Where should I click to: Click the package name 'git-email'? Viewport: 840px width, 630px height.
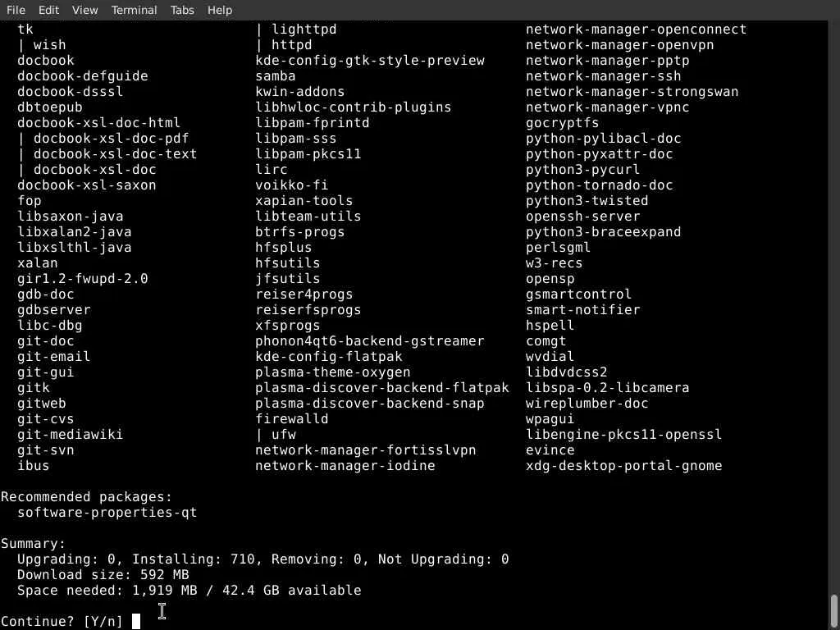53,357
